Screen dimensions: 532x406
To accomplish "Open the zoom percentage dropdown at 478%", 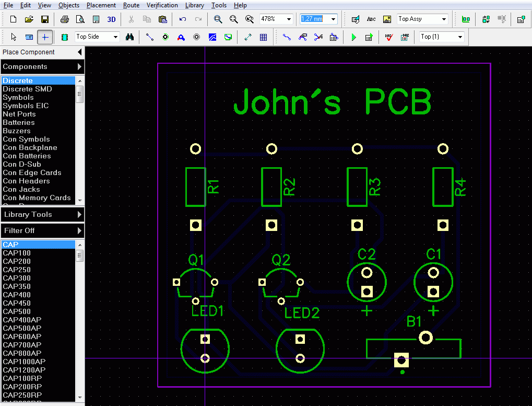I will pos(289,19).
